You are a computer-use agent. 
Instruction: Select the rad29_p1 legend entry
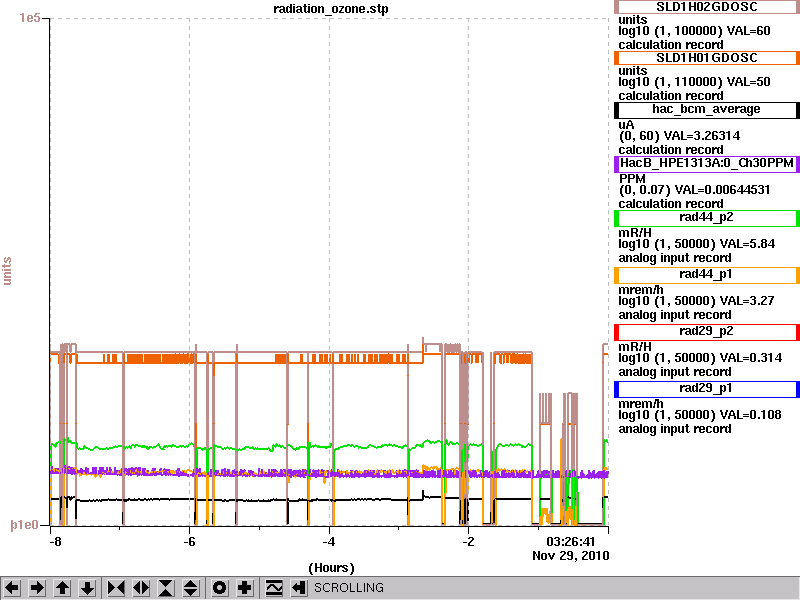click(707, 389)
